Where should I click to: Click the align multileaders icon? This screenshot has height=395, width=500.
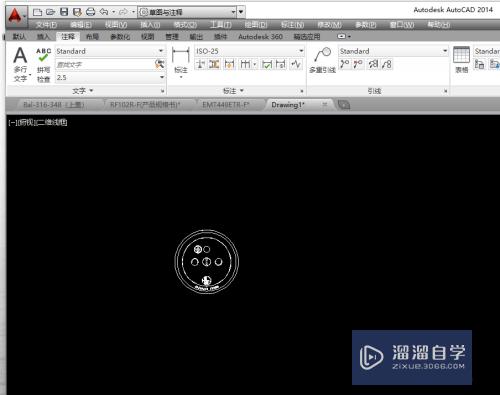pyautogui.click(x=373, y=64)
